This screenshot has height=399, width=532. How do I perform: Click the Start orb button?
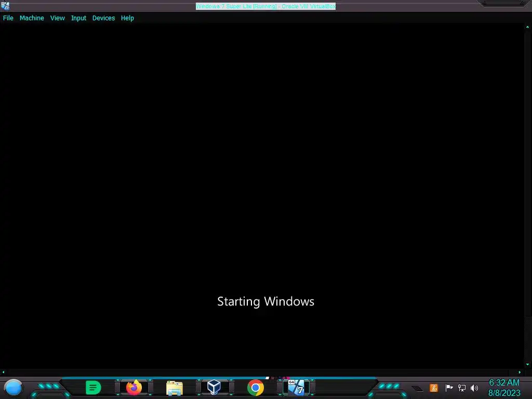13,388
